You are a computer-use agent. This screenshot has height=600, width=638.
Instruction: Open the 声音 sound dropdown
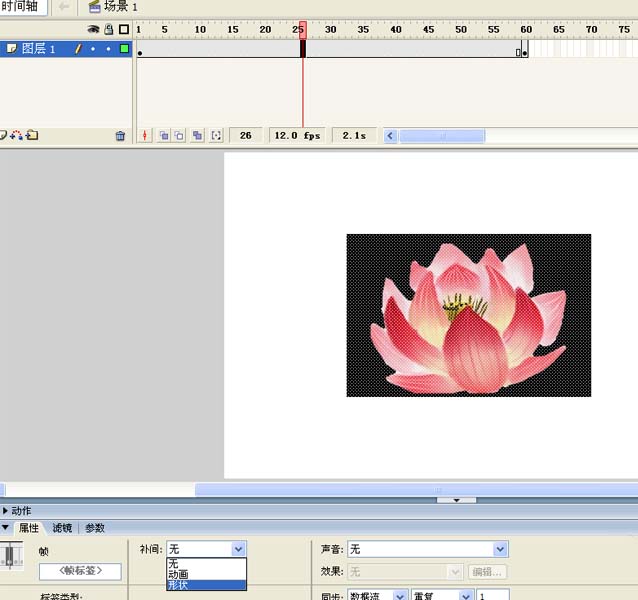coord(500,549)
